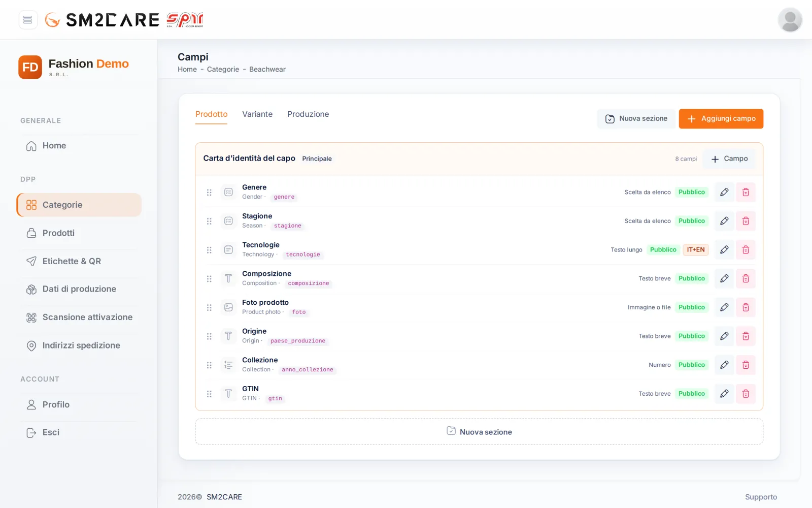Edit the Foto prodotto field
The height and width of the screenshot is (508, 812).
[724, 307]
